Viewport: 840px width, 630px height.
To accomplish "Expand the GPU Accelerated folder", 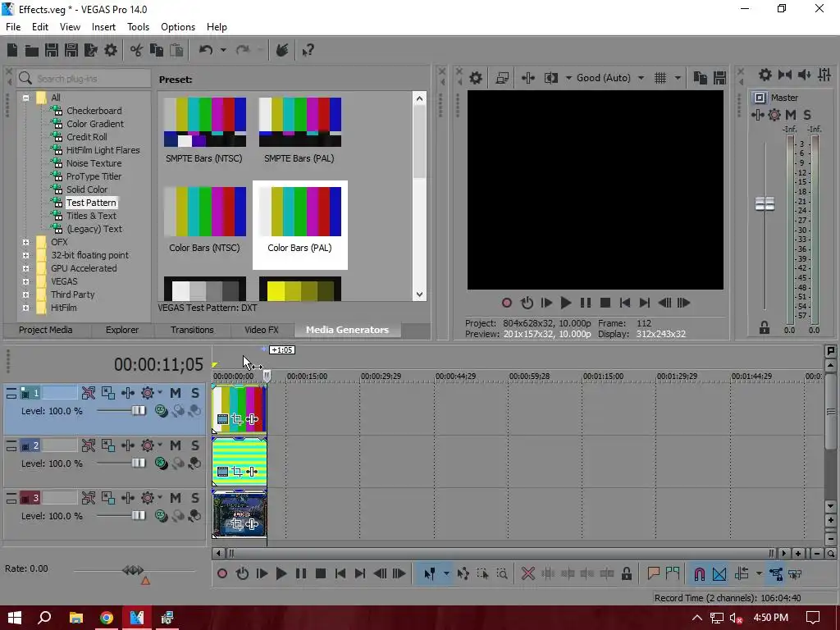I will tap(25, 268).
